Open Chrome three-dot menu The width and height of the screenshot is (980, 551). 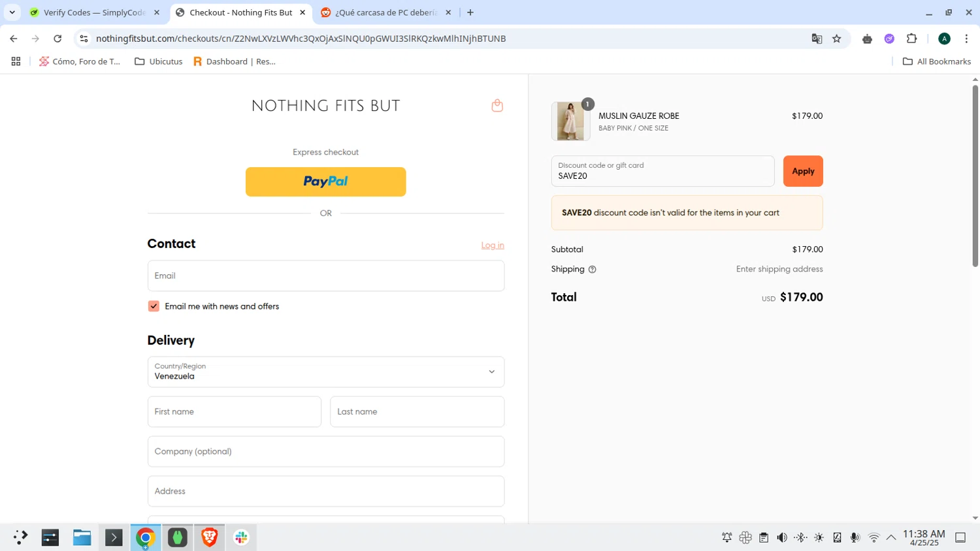[966, 39]
